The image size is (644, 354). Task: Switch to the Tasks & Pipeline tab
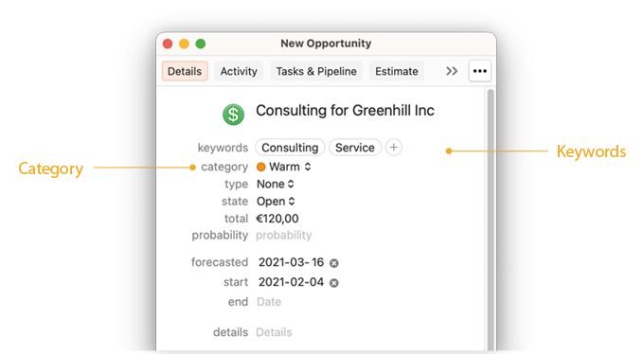[x=316, y=71]
